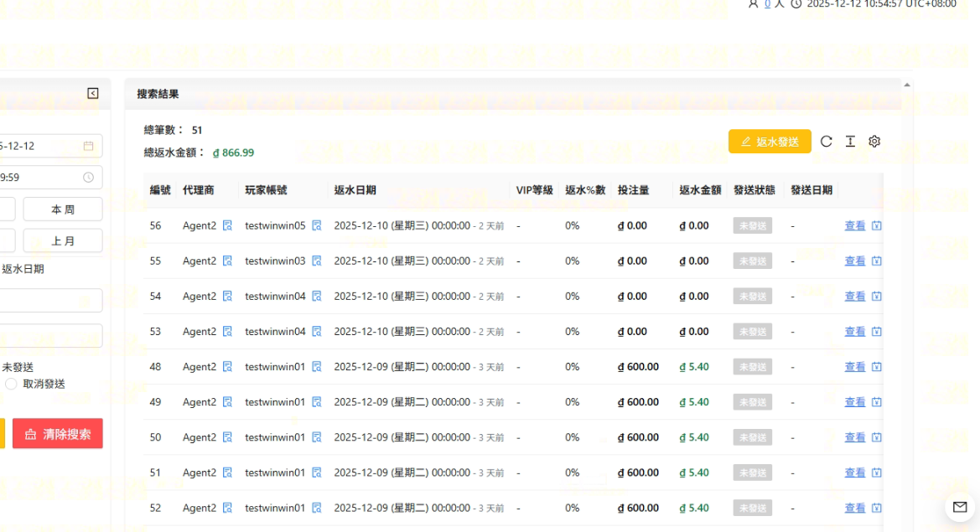Click the 本周 quick range button
Image resolution: width=980 pixels, height=532 pixels.
(x=63, y=209)
